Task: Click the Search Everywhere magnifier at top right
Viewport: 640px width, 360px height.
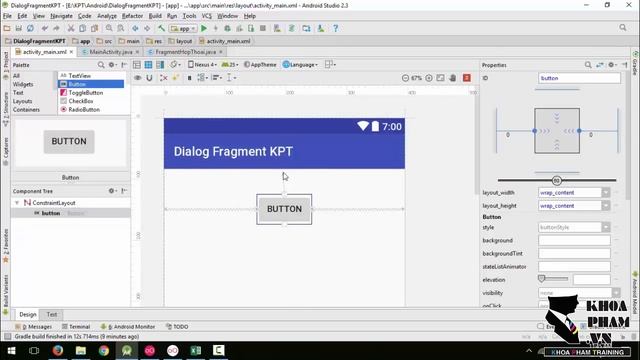Action: pyautogui.click(x=623, y=28)
